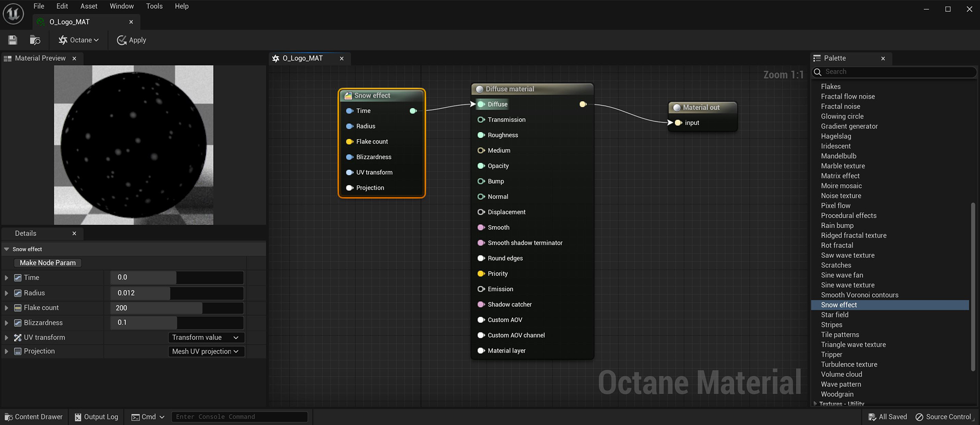
Task: Click the Save asset icon
Action: pos(13,40)
